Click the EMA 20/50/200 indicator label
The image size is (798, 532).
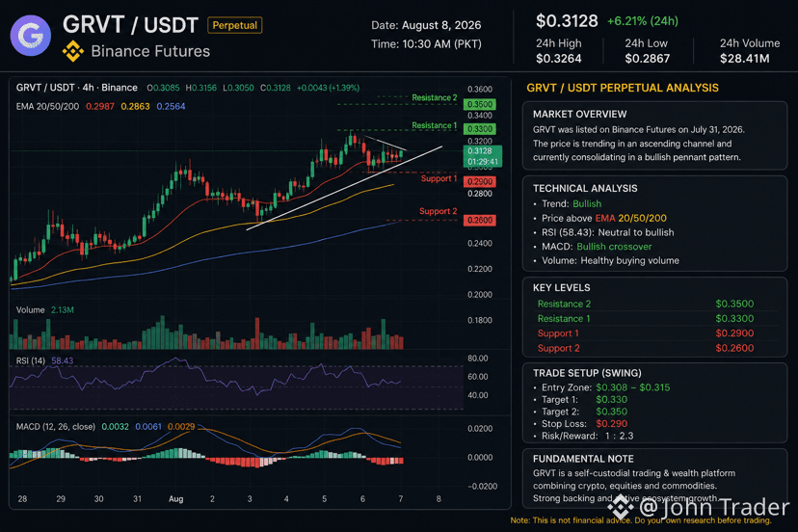click(47, 106)
